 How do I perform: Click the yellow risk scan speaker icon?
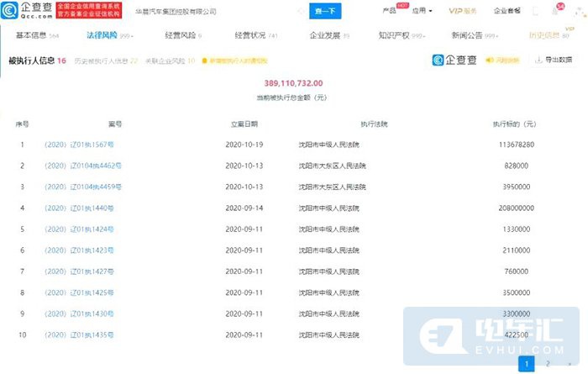pyautogui.click(x=489, y=60)
